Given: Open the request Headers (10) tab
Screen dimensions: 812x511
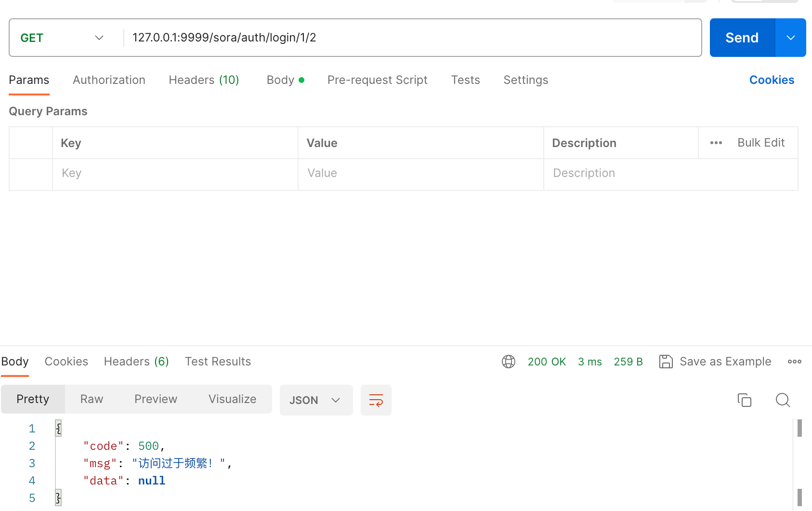Looking at the screenshot, I should (x=204, y=80).
